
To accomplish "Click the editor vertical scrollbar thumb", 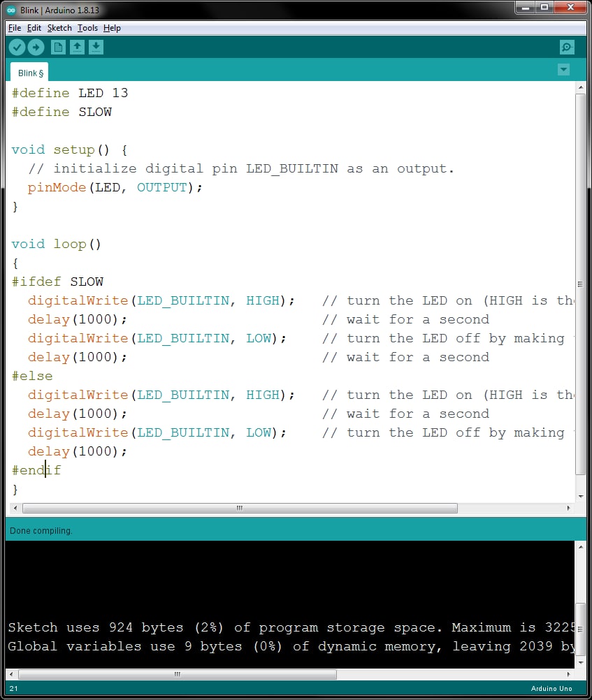I will (580, 284).
